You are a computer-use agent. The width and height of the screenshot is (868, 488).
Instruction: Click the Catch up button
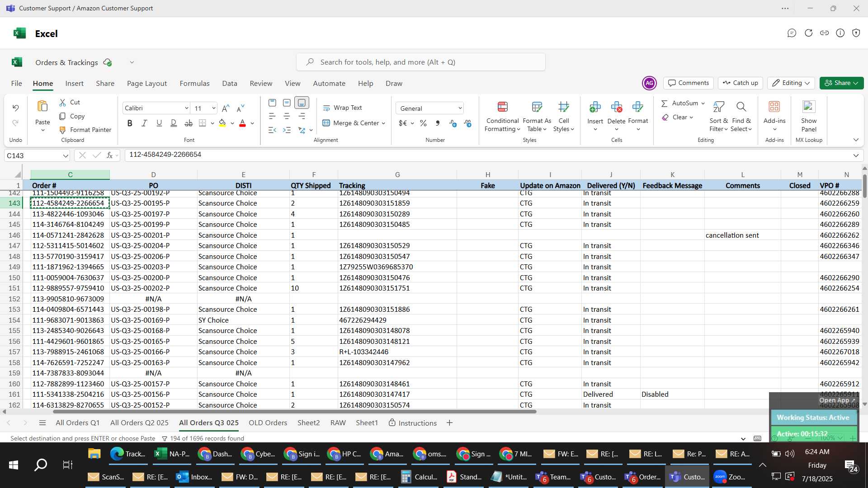pyautogui.click(x=740, y=83)
